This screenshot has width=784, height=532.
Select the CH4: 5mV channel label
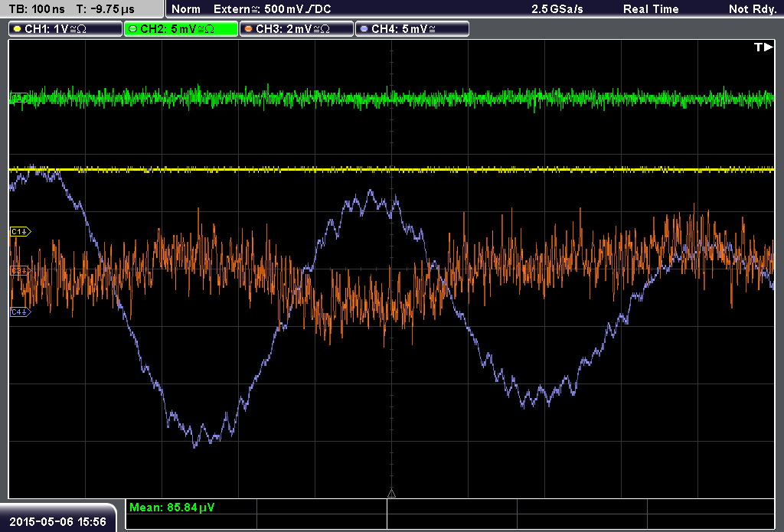[412, 29]
